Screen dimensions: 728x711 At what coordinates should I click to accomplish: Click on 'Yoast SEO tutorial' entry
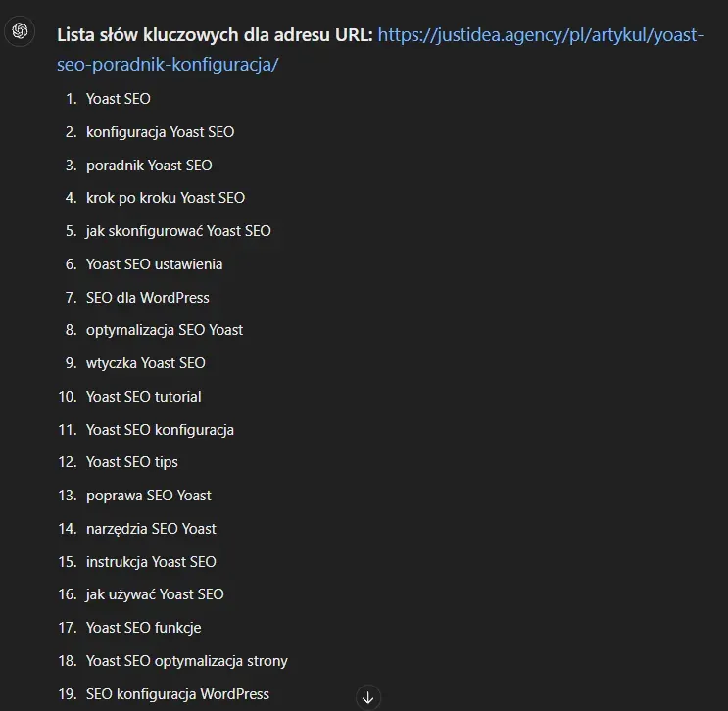coord(144,397)
